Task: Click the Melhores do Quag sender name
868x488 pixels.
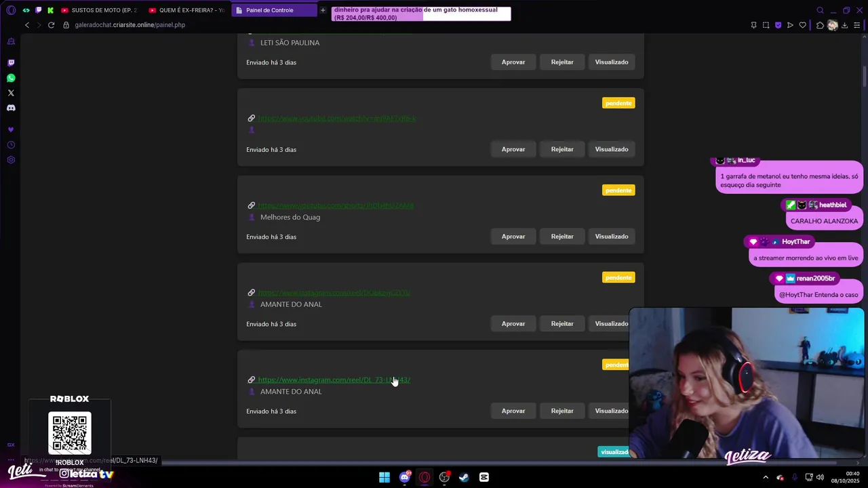Action: pyautogui.click(x=290, y=217)
